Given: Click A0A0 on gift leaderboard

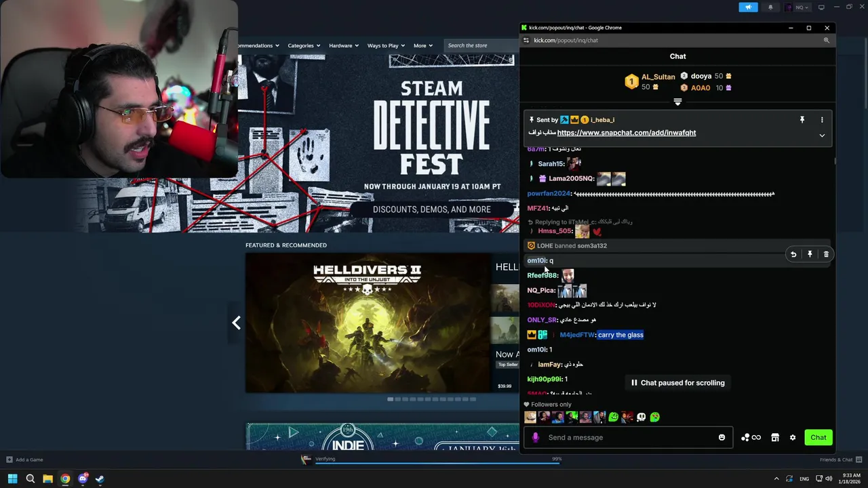Looking at the screenshot, I should point(701,88).
